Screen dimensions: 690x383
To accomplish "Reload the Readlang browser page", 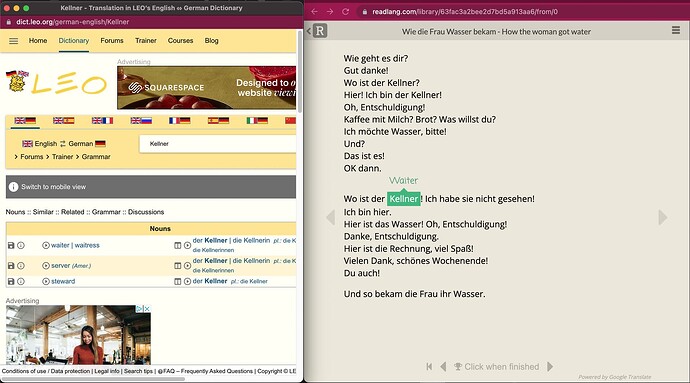I will [x=345, y=11].
